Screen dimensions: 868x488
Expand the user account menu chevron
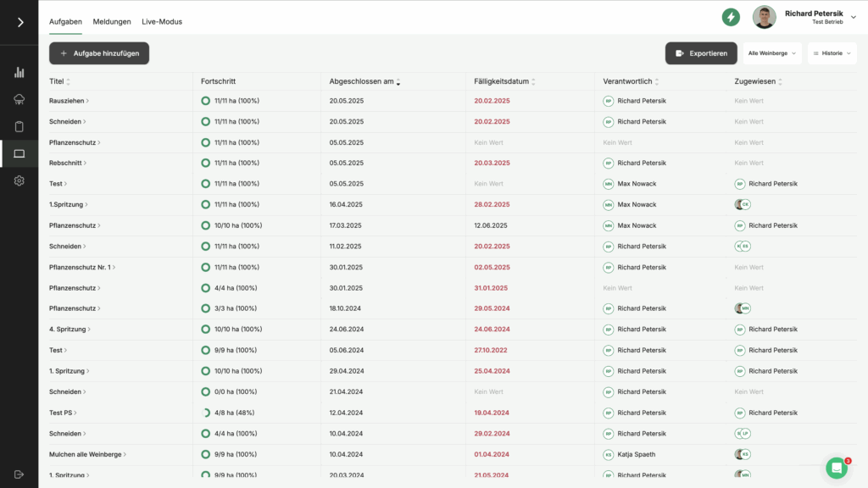[x=854, y=17]
